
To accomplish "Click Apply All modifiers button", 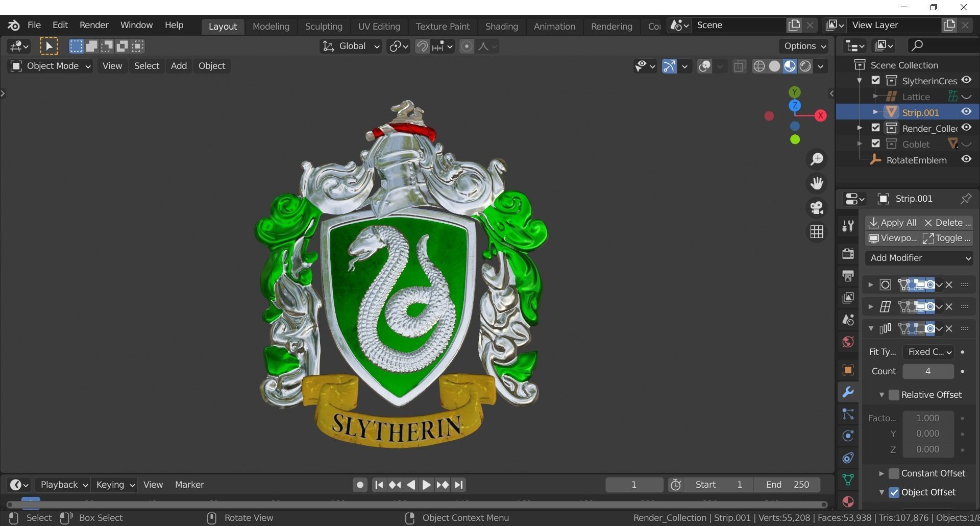I will (x=892, y=223).
